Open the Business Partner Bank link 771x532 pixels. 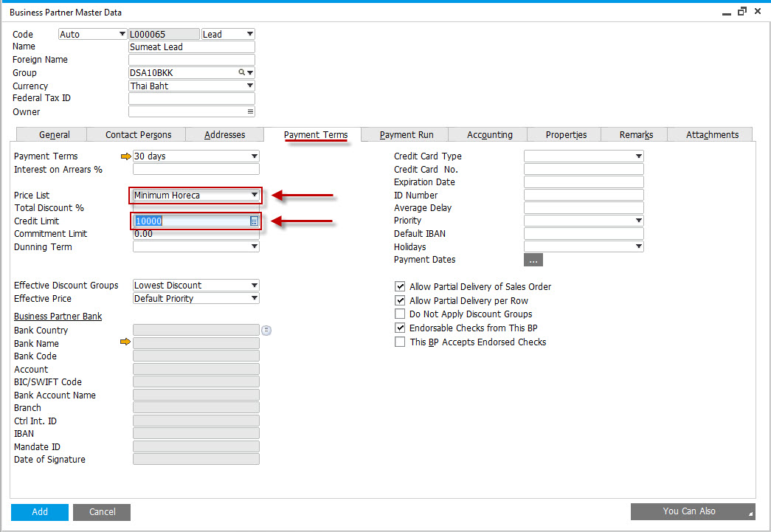click(x=58, y=316)
